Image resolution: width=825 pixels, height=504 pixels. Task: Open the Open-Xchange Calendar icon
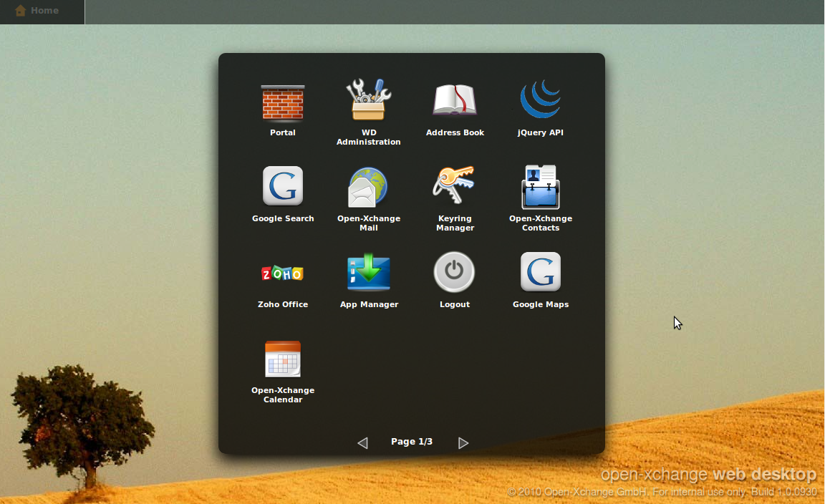(283, 359)
